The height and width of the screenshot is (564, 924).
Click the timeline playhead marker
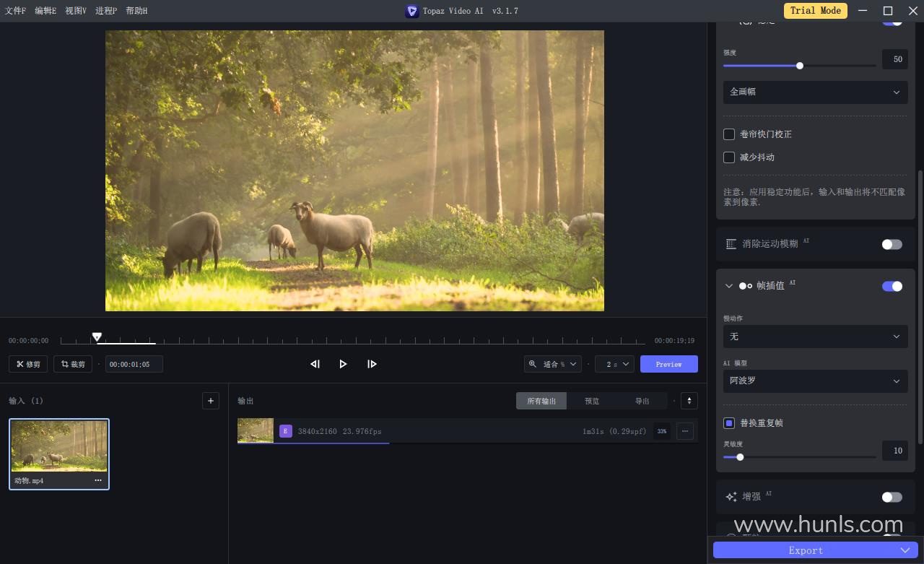[97, 337]
